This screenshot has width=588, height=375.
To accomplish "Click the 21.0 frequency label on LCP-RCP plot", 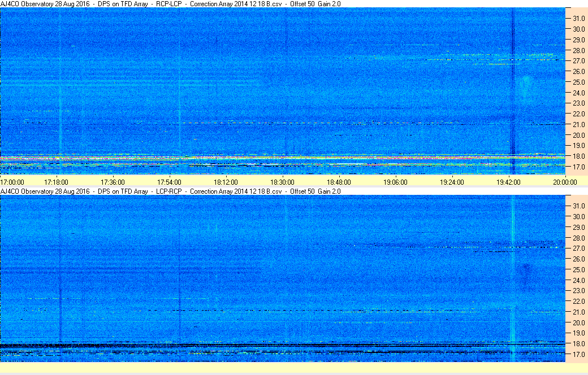I will [578, 312].
